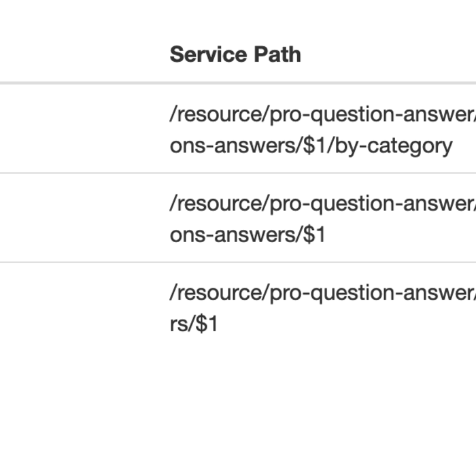Click the word 'by-category' in the first row
This screenshot has width=476, height=476.
(x=394, y=147)
